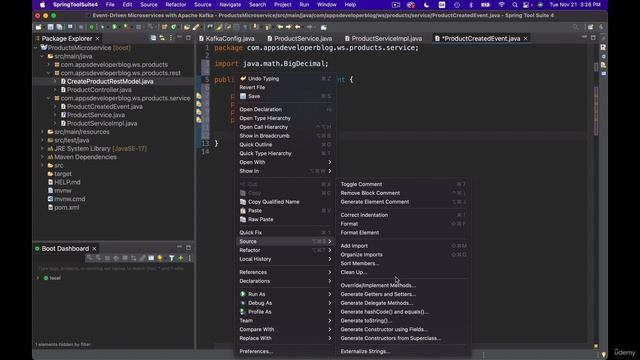Toggle Do Not Disturb moon icon

click(427, 5)
